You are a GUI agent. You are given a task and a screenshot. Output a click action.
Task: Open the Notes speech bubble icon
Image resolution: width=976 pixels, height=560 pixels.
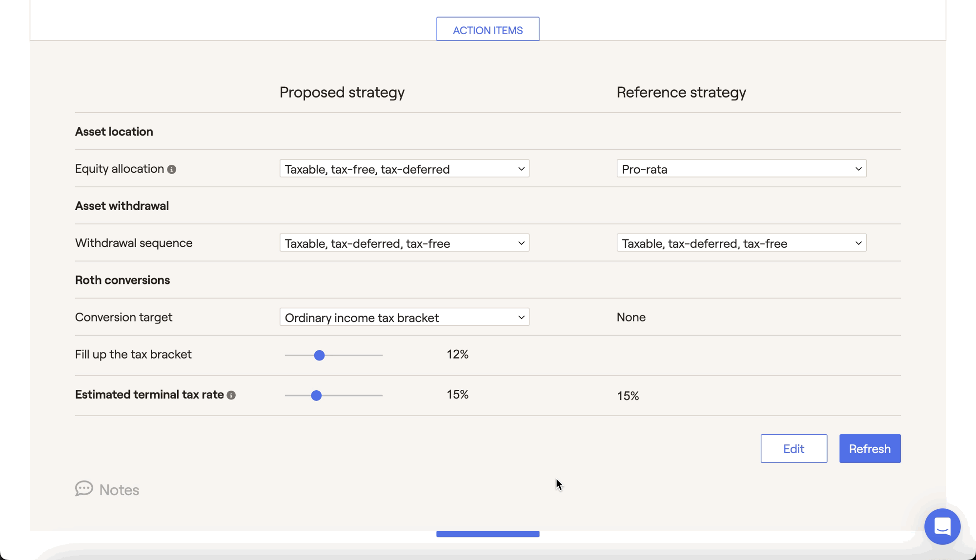click(84, 488)
